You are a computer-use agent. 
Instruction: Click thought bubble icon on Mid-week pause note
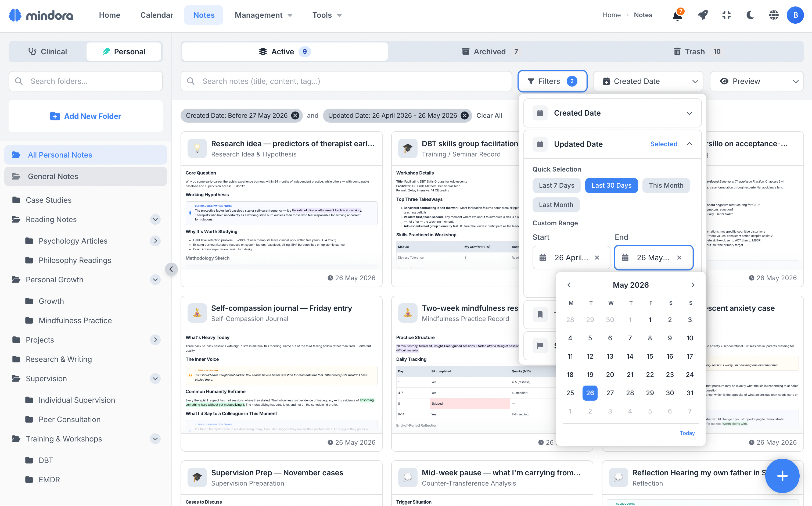tap(408, 477)
